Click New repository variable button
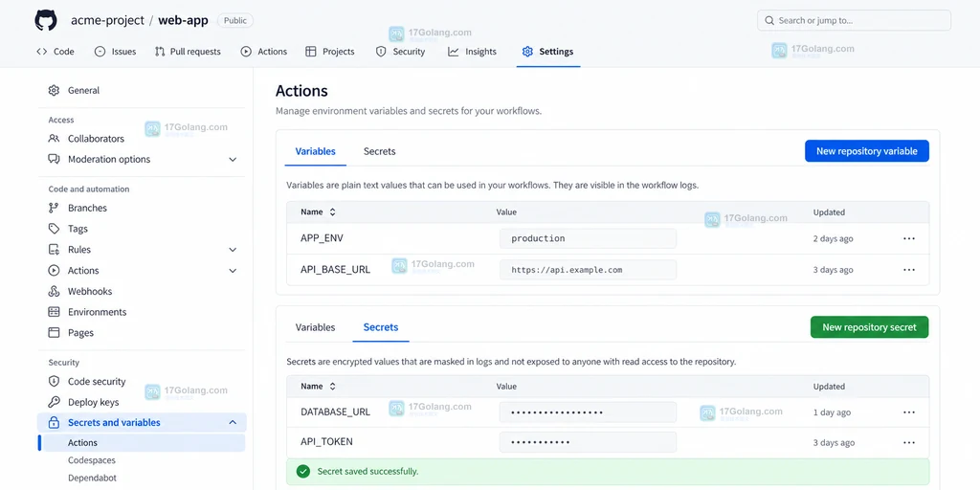The width and height of the screenshot is (980, 490). click(867, 150)
